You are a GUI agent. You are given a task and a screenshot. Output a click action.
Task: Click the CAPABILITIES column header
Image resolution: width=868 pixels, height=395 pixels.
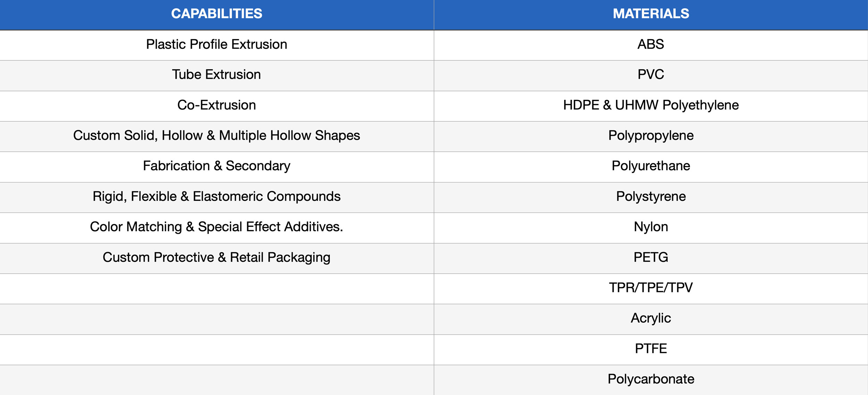pyautogui.click(x=217, y=14)
